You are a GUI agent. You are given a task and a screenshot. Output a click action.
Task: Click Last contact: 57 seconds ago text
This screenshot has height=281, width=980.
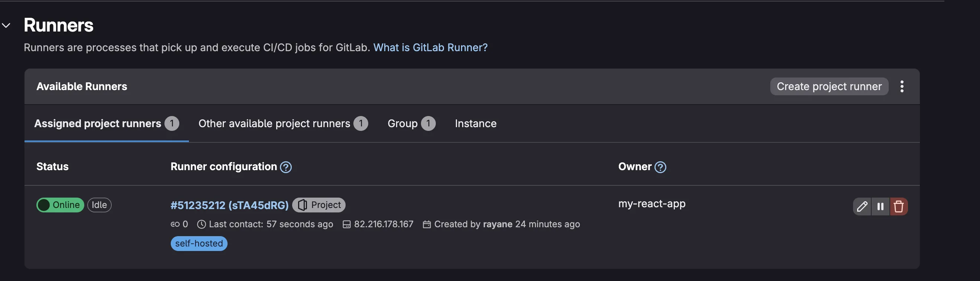tap(271, 224)
